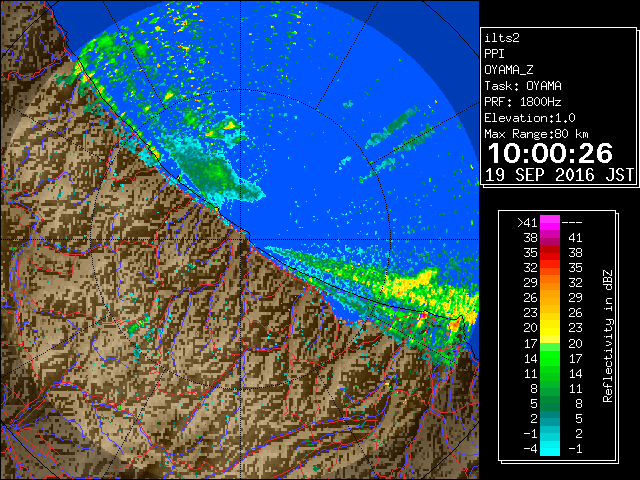Click the 'Reflectivity in dBZ' axis label

click(x=607, y=336)
